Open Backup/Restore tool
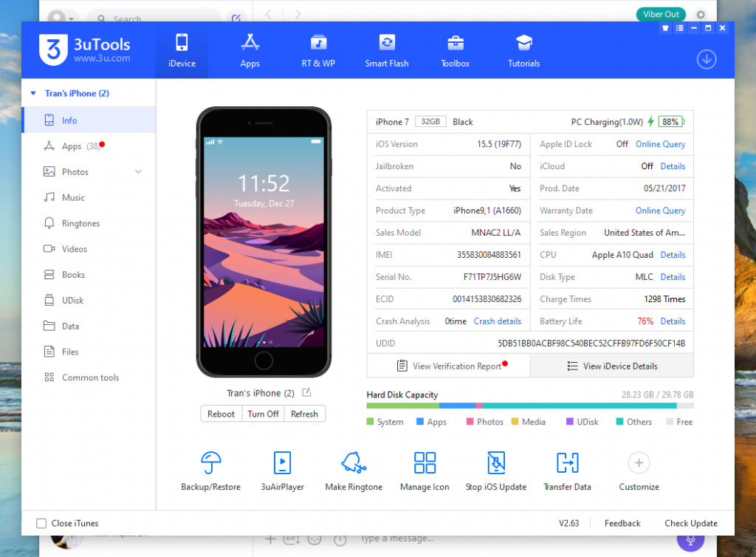 tap(210, 471)
